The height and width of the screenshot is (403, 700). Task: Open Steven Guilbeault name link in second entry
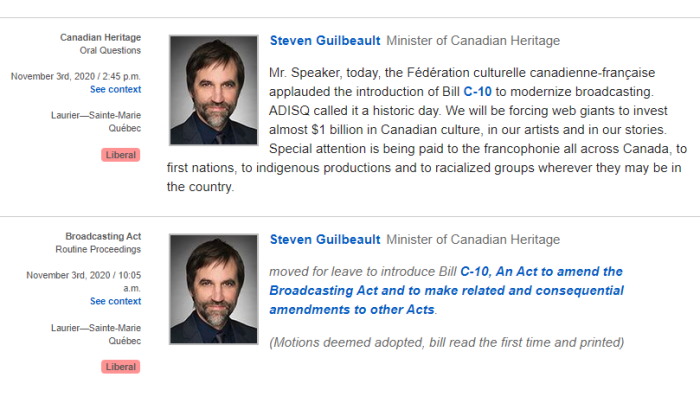pos(325,240)
